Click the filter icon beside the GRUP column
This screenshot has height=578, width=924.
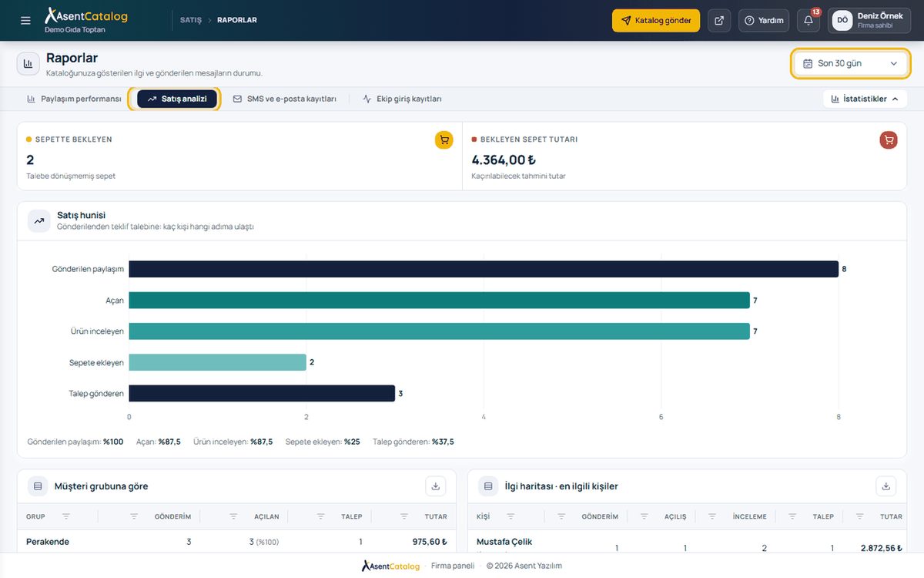[65, 516]
